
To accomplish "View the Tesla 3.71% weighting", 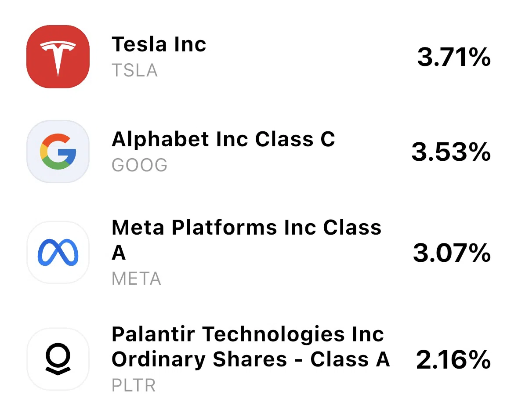I will tap(454, 57).
